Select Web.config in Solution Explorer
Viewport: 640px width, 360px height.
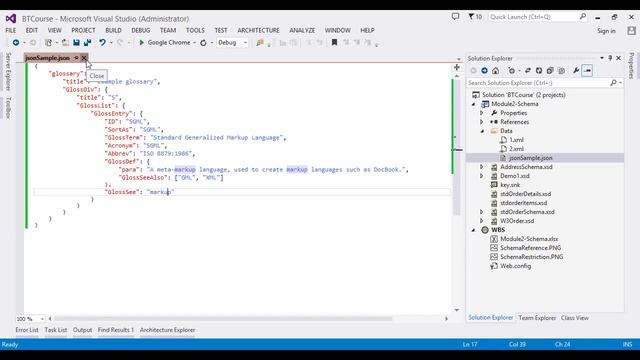click(516, 266)
